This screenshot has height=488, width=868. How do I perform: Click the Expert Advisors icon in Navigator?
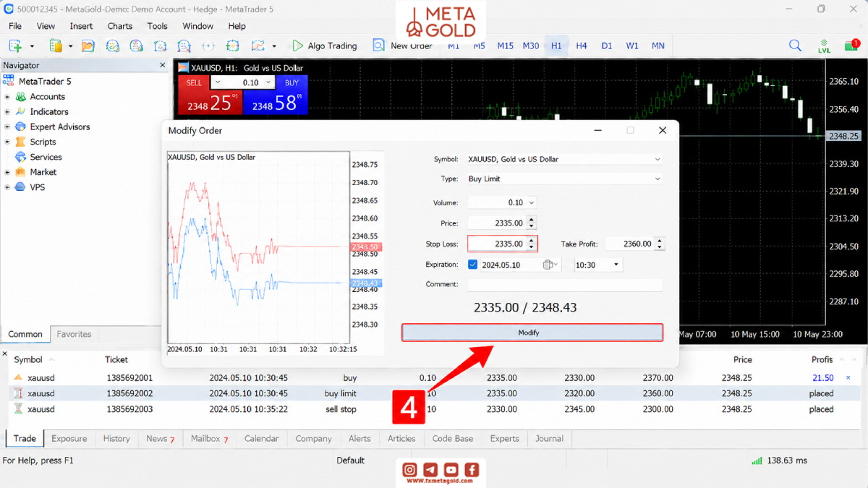click(21, 127)
